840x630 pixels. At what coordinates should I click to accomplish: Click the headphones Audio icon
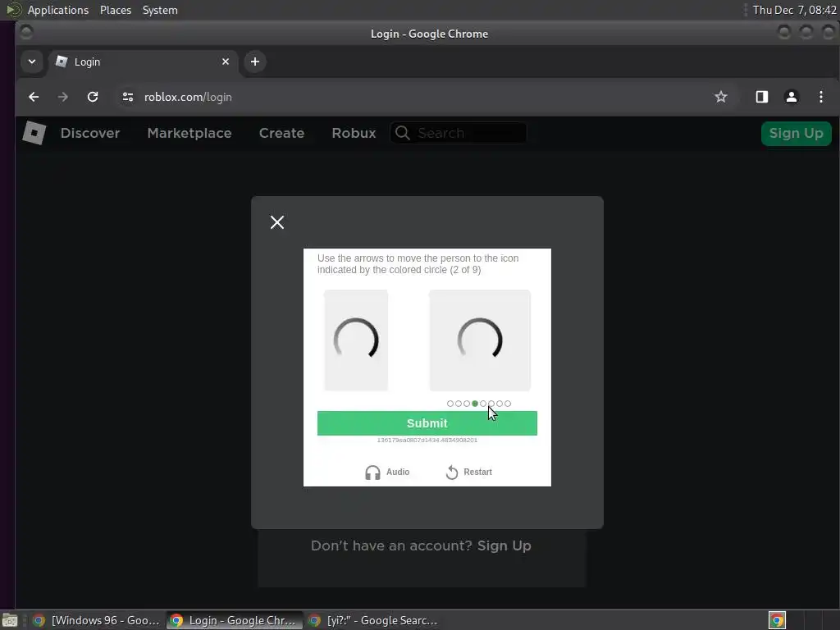[372, 472]
